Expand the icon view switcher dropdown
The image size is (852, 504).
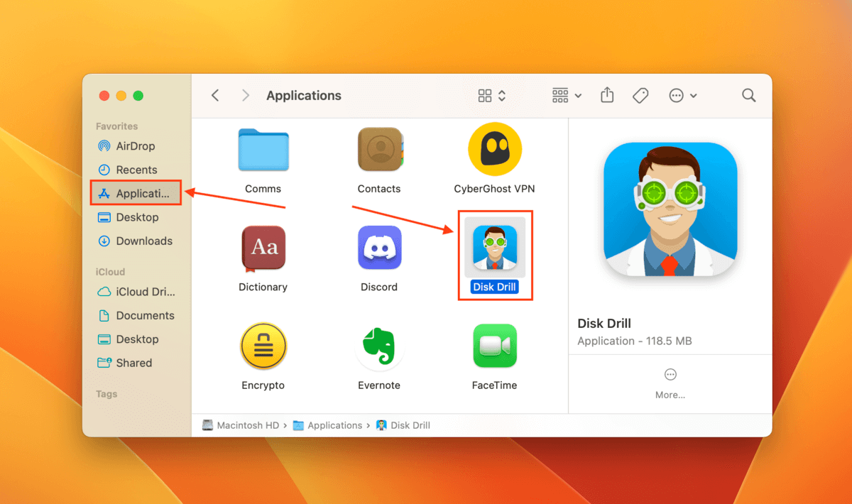[x=491, y=95]
